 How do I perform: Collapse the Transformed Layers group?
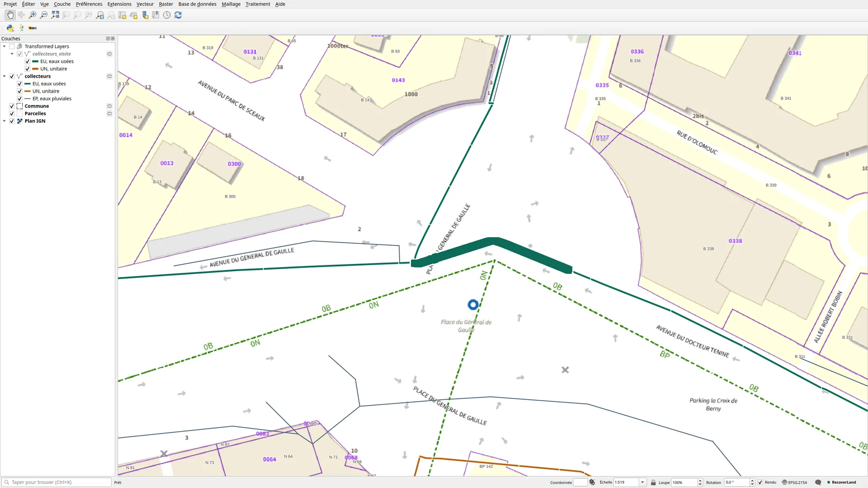click(4, 47)
